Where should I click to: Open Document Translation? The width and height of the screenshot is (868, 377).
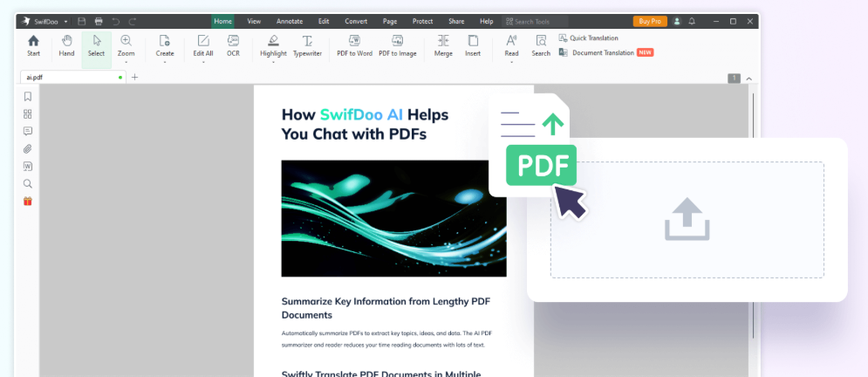[x=606, y=52]
